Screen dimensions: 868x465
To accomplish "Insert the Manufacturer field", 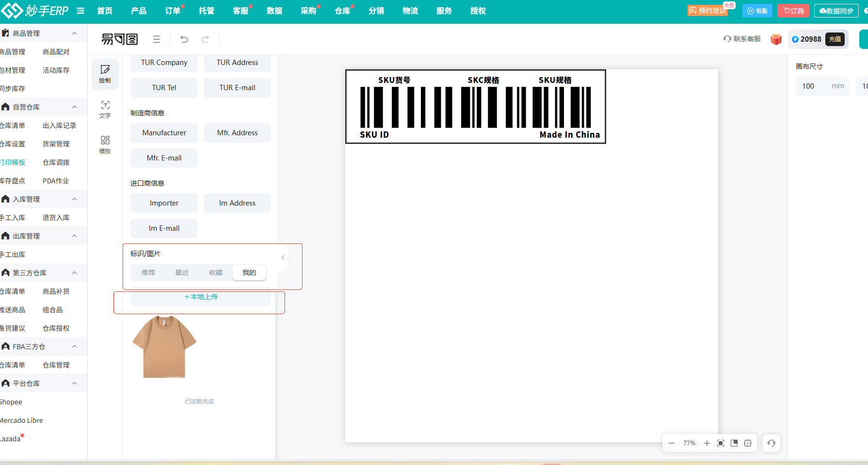I will (164, 133).
